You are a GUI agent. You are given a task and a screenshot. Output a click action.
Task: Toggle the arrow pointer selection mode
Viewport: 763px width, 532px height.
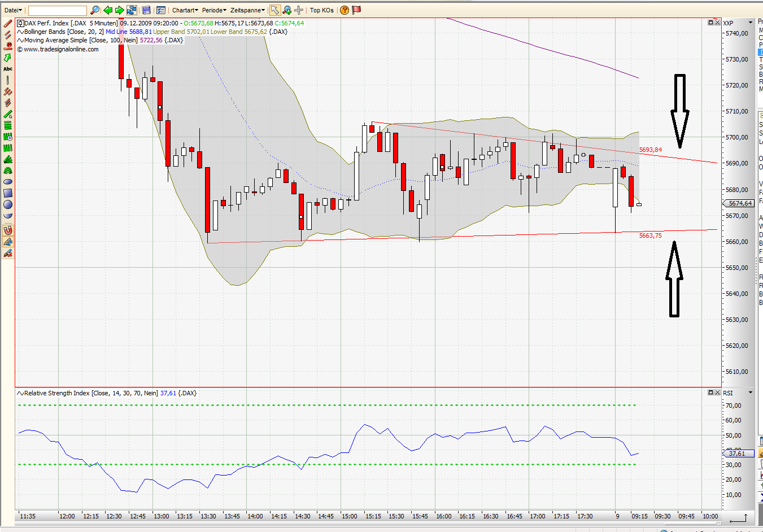275,10
